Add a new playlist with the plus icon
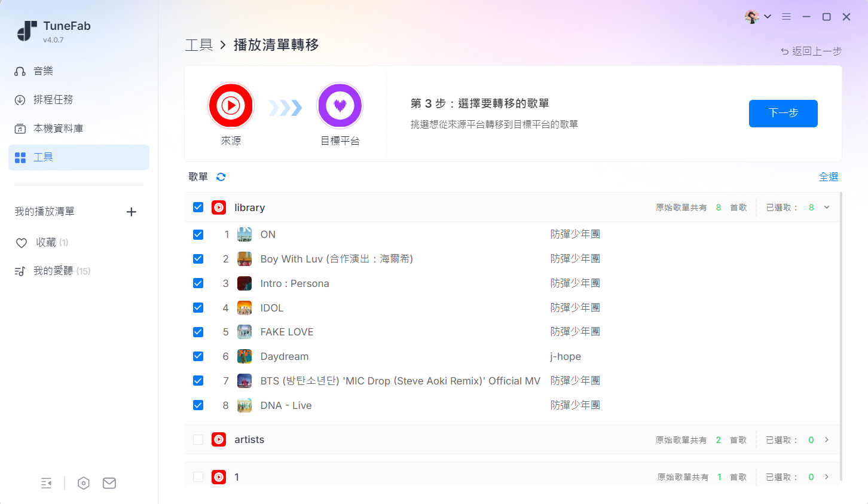This screenshot has width=868, height=504. pyautogui.click(x=131, y=211)
